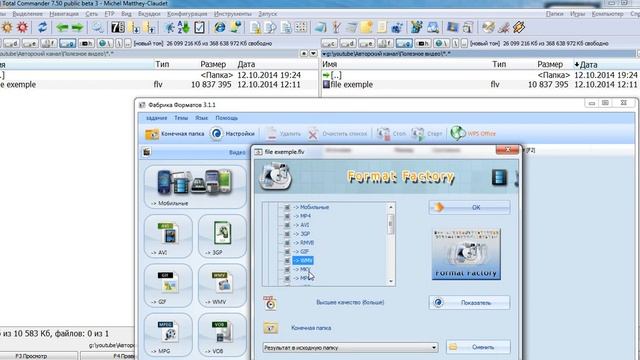Screen dimensions: 640x360
Task: Open Format Factory Помощь menu
Action: [x=227, y=118]
